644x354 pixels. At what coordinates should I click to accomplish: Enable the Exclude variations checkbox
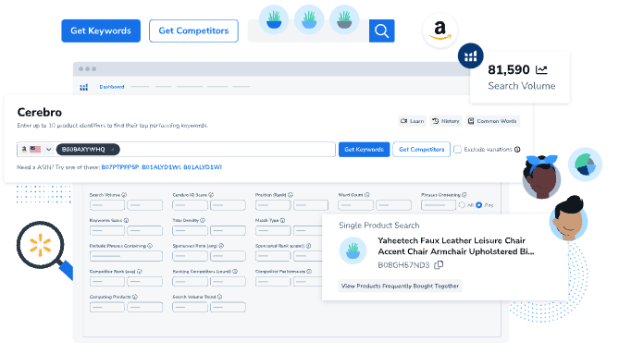coord(457,150)
